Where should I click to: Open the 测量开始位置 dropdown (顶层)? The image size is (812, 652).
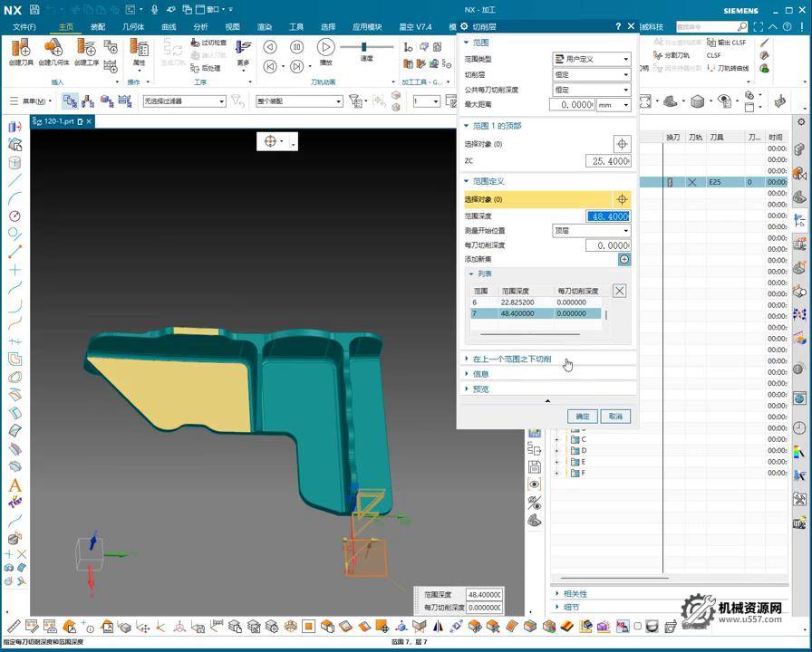click(591, 231)
